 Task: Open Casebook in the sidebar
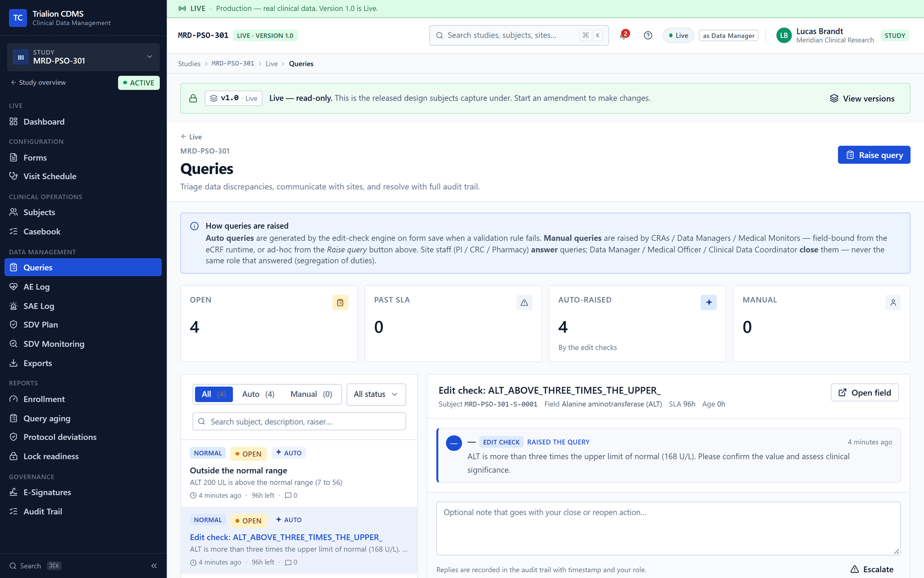pyautogui.click(x=83, y=232)
